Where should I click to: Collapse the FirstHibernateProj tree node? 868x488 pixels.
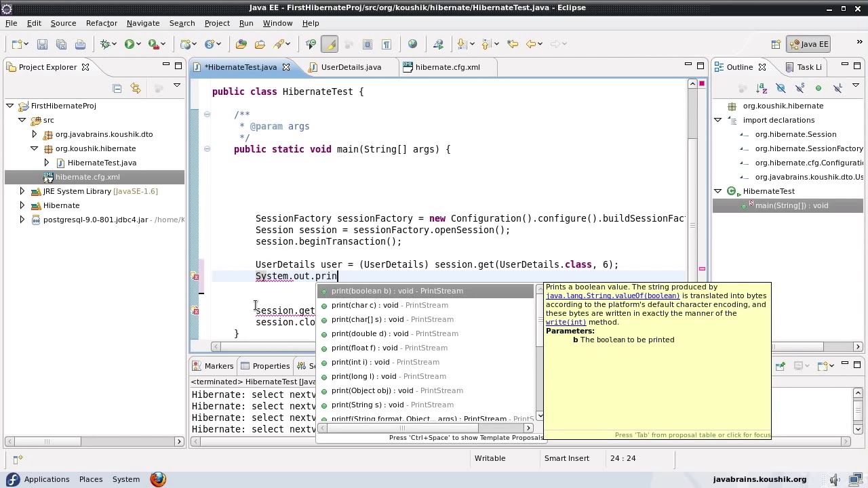coord(9,106)
